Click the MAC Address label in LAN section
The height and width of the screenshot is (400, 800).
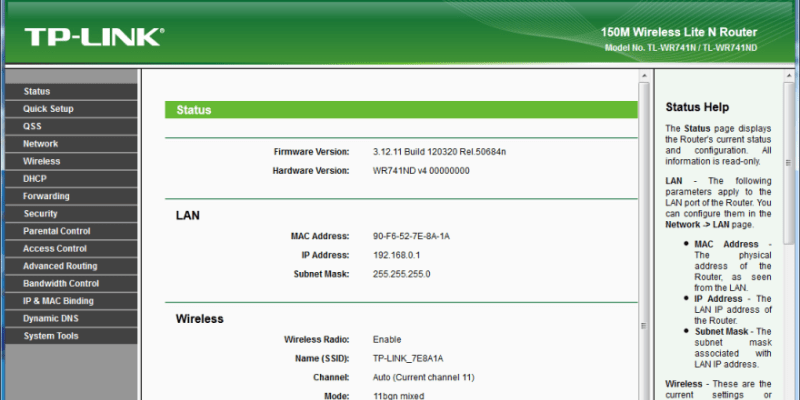point(320,236)
